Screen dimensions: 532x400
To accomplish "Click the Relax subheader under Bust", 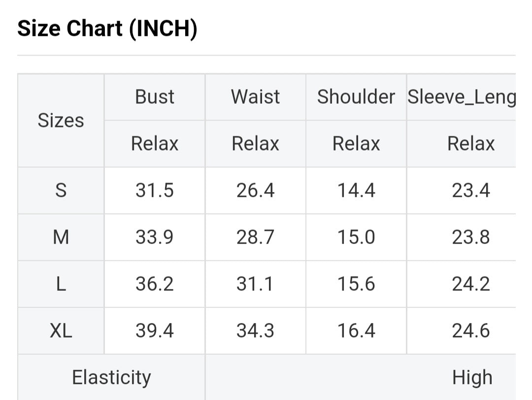I will [155, 144].
